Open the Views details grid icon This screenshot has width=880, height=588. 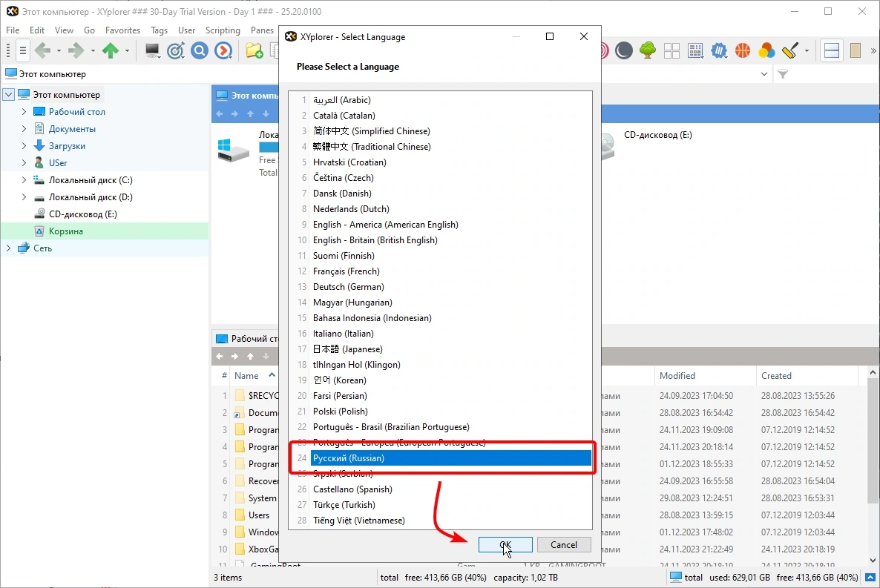pos(695,50)
